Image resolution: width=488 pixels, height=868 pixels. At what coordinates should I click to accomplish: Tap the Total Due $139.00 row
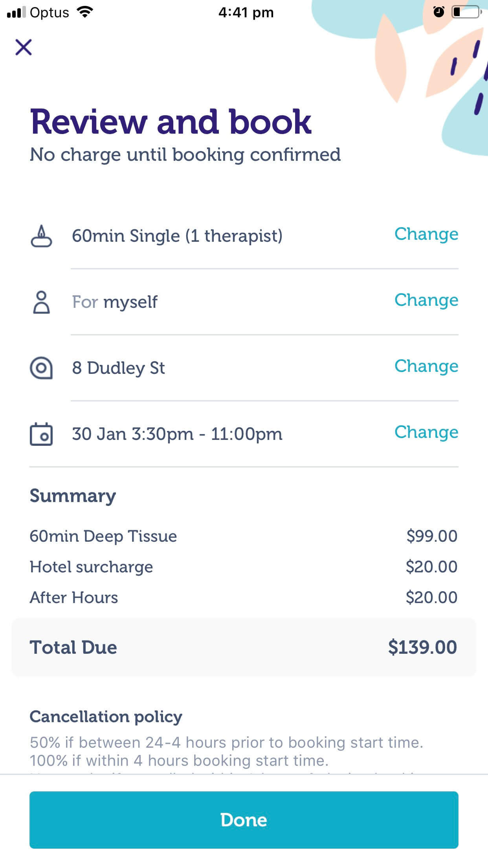point(244,647)
